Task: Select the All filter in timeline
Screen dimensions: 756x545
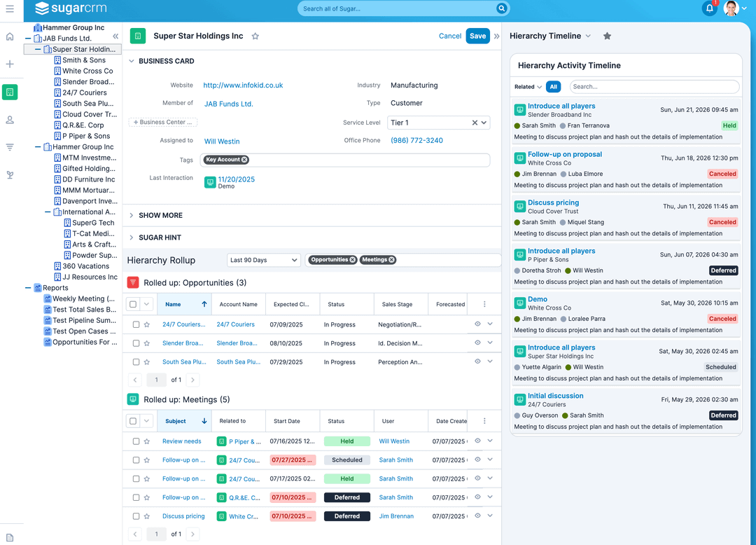Action: [554, 87]
